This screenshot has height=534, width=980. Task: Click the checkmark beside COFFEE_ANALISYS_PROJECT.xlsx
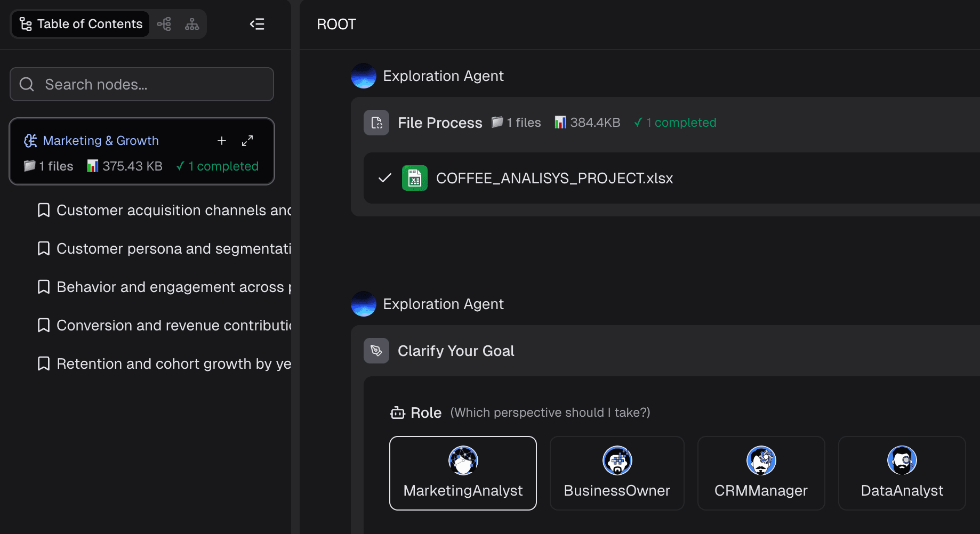pos(385,178)
